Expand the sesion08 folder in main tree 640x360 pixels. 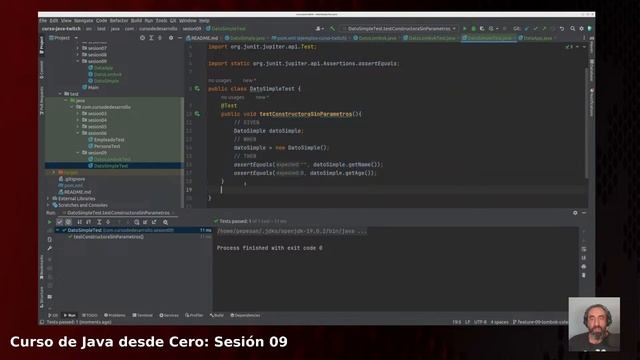coord(78,55)
